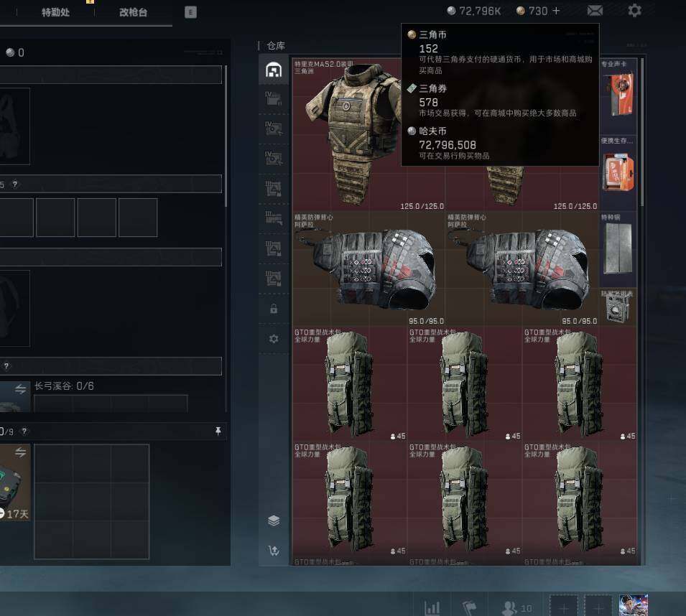Click the 72,796K balance text
Image resolution: width=686 pixels, height=616 pixels.
[480, 11]
